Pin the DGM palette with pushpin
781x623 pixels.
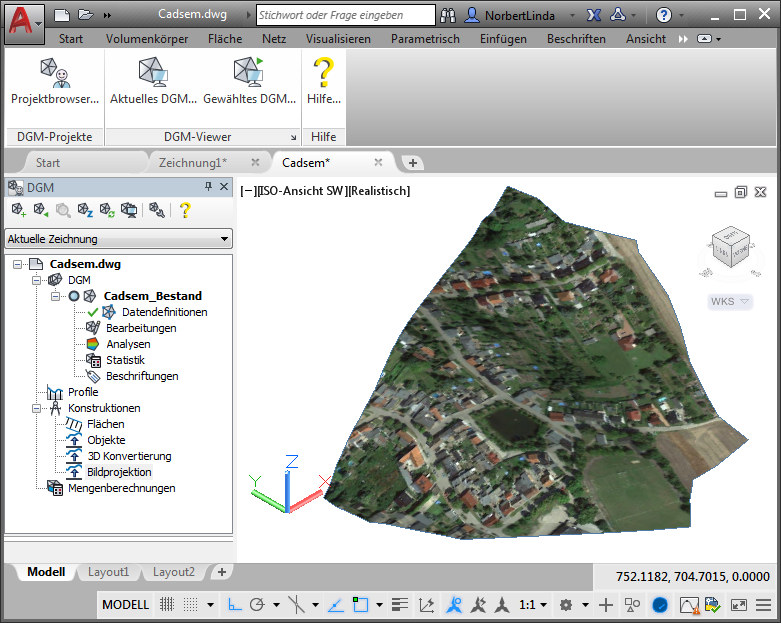point(209,187)
